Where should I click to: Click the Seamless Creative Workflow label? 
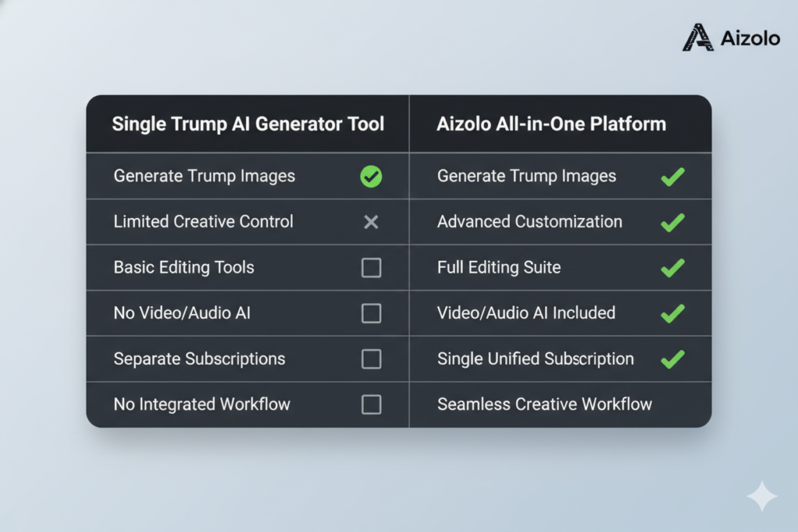(544, 404)
